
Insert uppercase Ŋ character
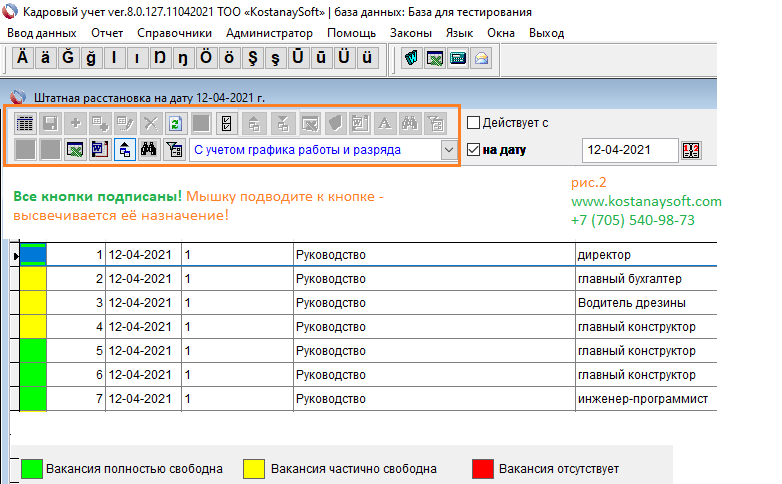pyautogui.click(x=160, y=58)
